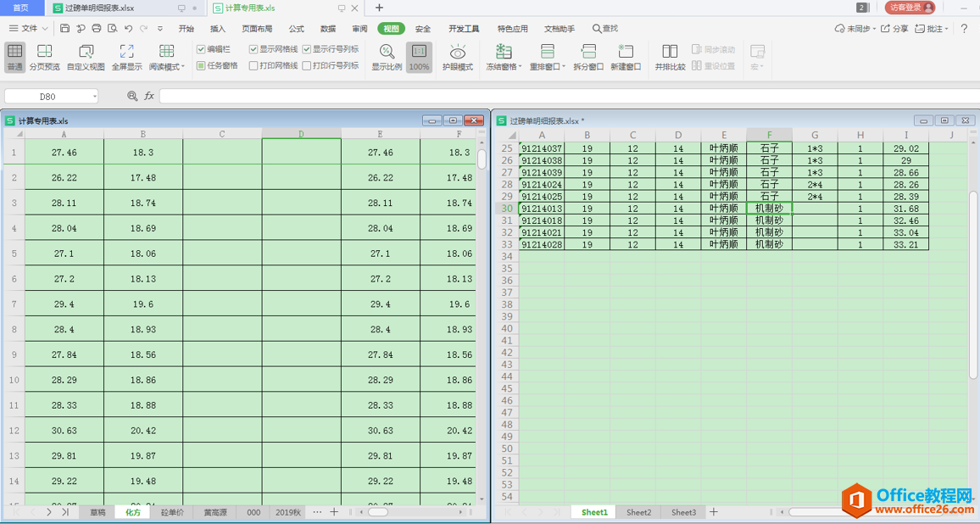
Task: Click the question mark help icon
Action: click(964, 28)
